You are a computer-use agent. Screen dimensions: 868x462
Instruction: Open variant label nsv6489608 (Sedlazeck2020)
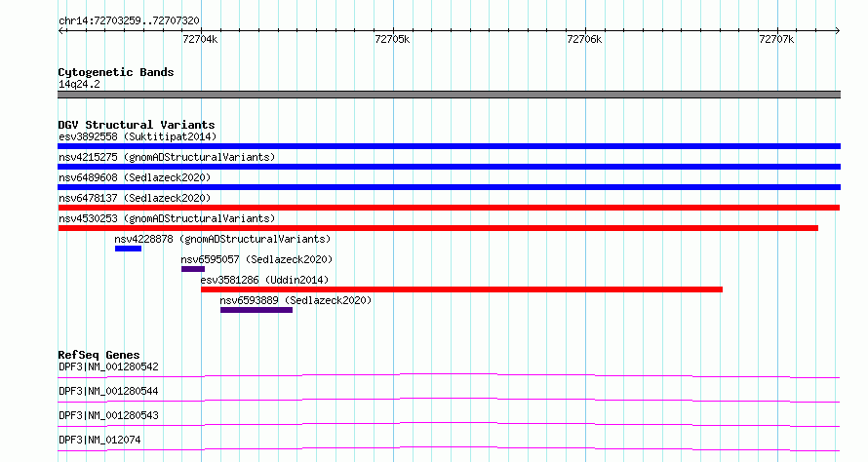[135, 177]
